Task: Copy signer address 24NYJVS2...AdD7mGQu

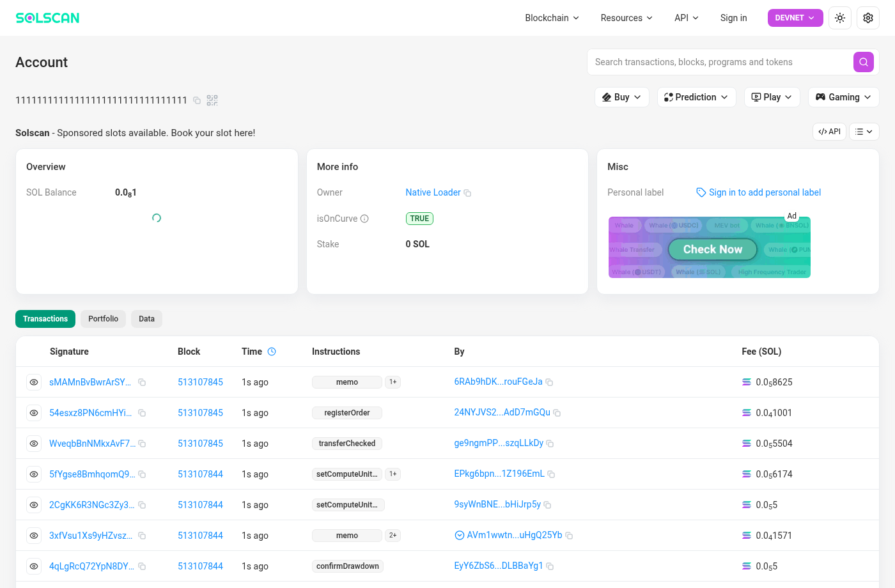Action: coord(557,413)
